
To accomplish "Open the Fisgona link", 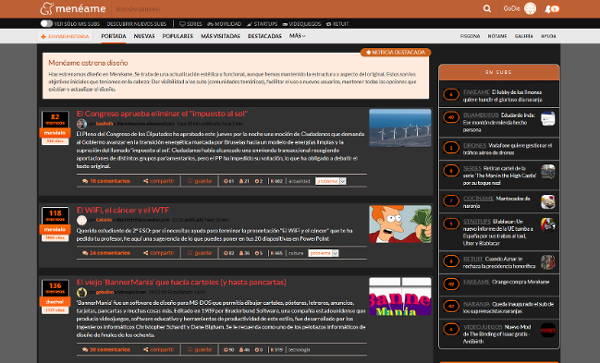I will point(470,36).
